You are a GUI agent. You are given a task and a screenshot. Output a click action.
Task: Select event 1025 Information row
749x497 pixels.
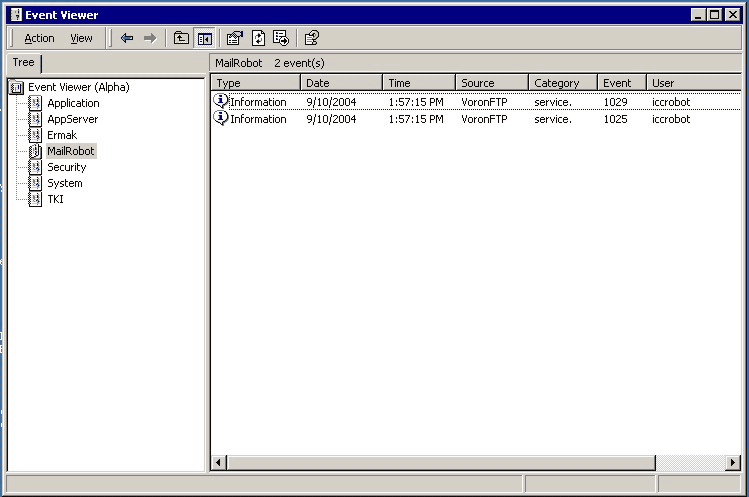coord(476,119)
